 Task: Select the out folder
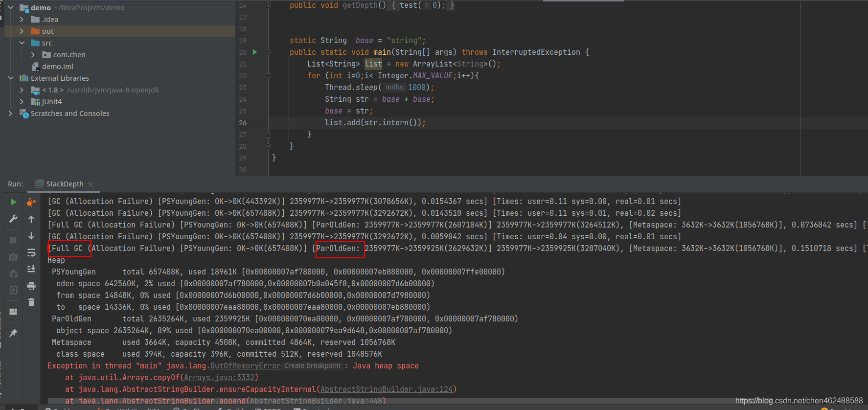(47, 31)
